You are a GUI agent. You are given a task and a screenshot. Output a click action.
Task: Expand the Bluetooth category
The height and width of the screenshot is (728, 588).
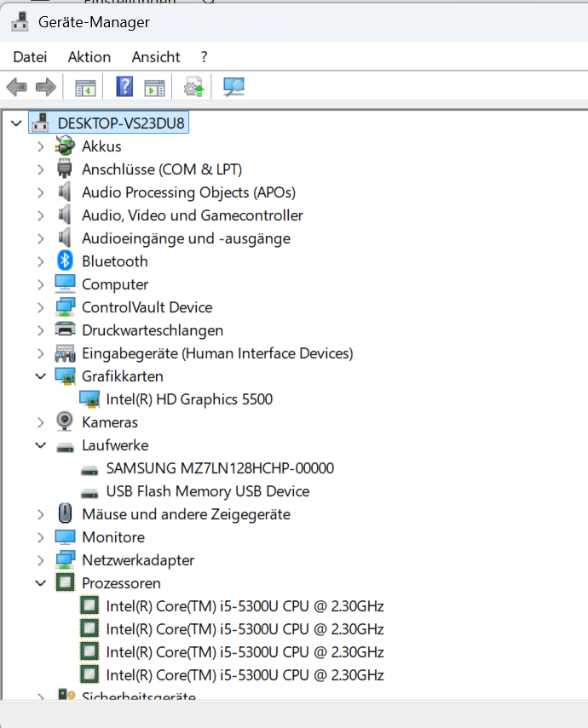(x=40, y=261)
